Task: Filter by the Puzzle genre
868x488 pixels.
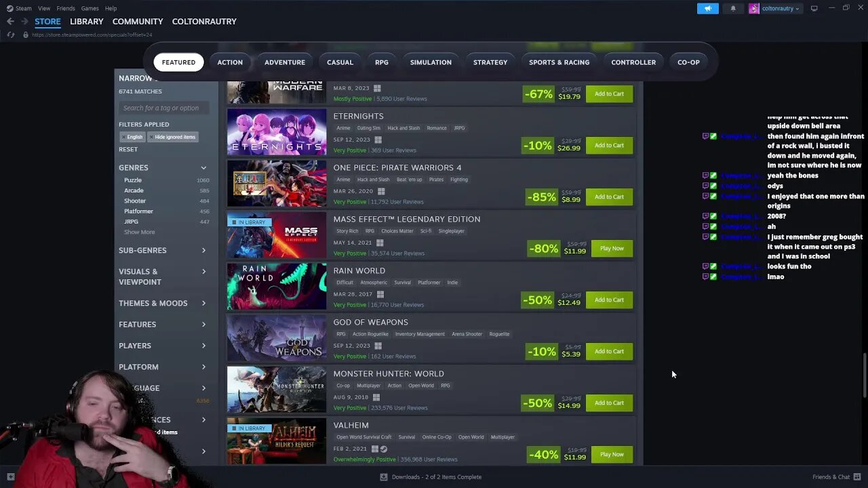Action: pyautogui.click(x=133, y=180)
